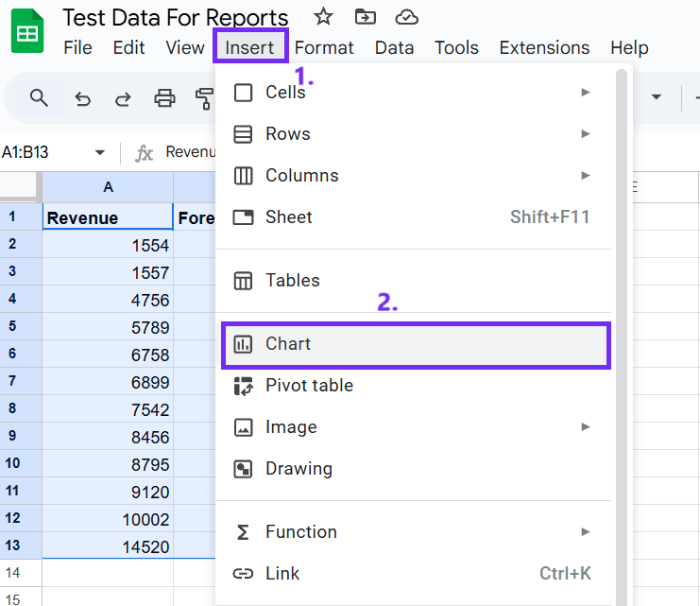This screenshot has height=606, width=700.
Task: Click the Chart bar-graph icon
Action: click(244, 344)
